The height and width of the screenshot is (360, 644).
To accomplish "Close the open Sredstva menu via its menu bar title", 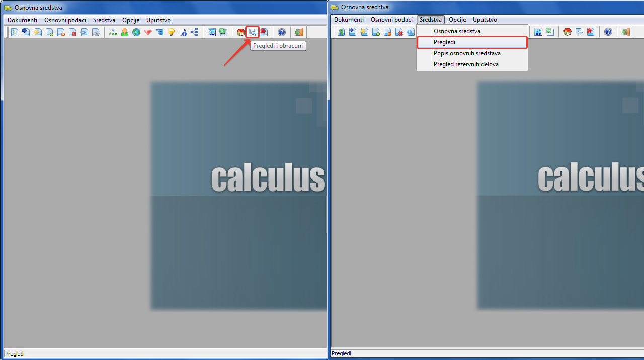I will (431, 20).
